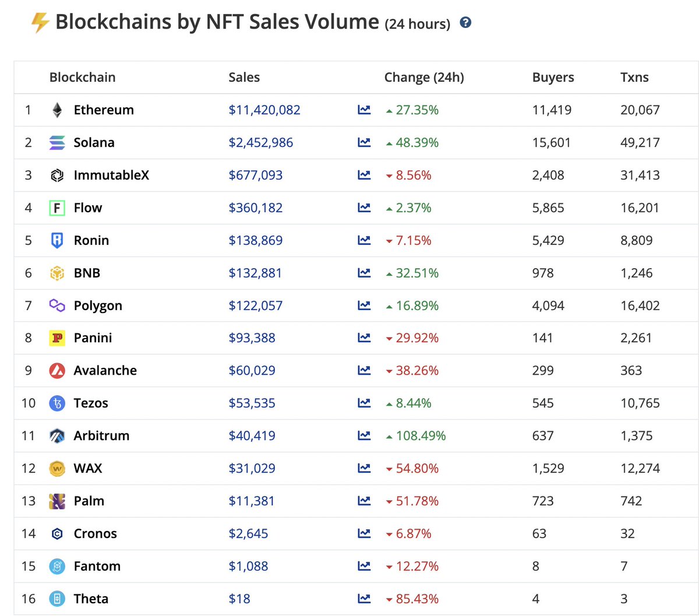The image size is (699, 616).
Task: Open the chart icon for BNB
Action: coord(364,273)
